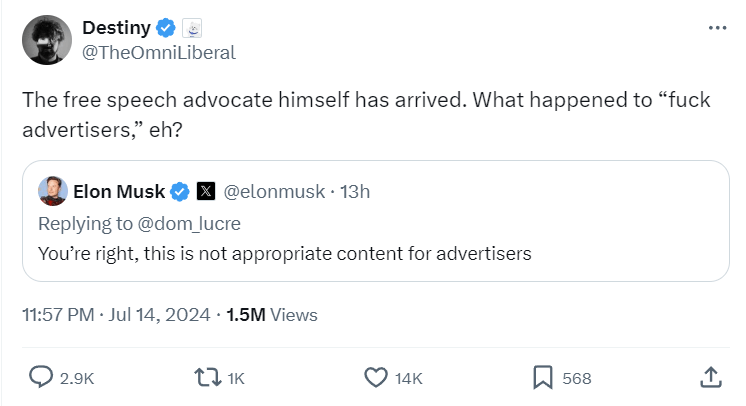Open the three-dot more options menu
This screenshot has width=746, height=406.
pos(717,28)
